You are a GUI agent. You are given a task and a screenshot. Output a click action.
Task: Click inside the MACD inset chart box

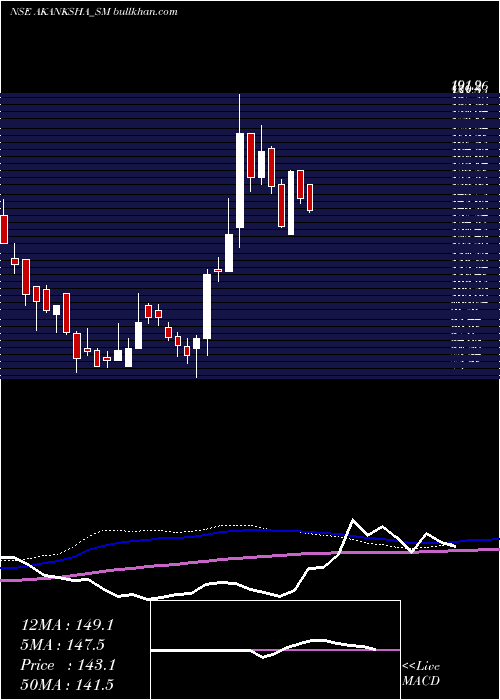(x=275, y=650)
